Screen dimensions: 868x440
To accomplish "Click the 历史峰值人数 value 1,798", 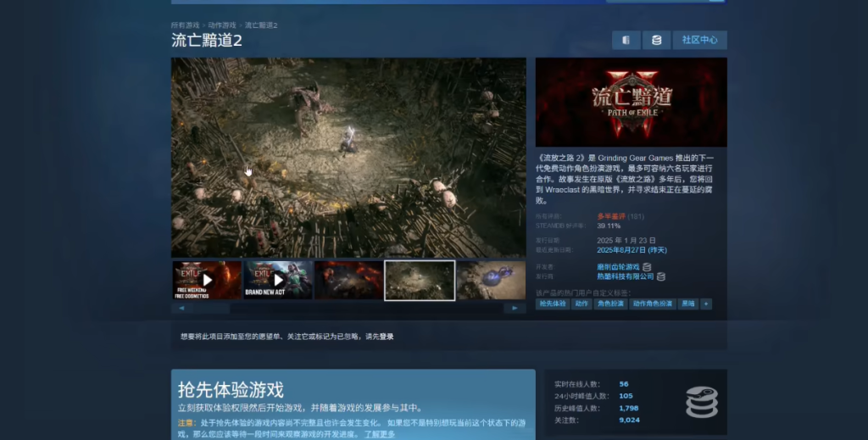I will tap(629, 408).
